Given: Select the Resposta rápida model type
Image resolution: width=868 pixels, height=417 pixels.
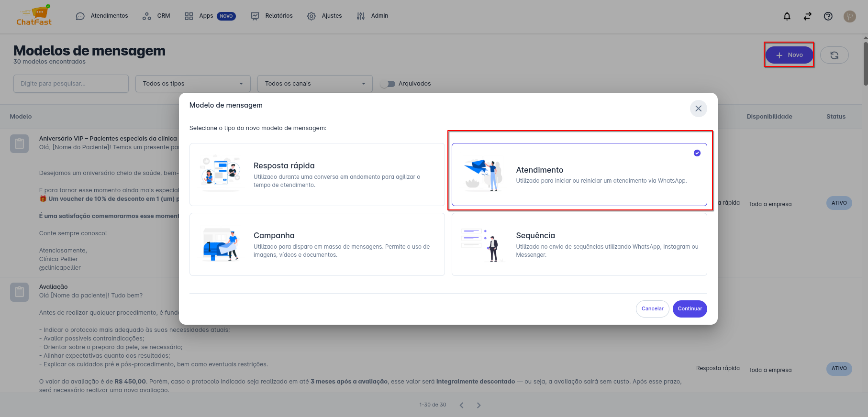Looking at the screenshot, I should [x=317, y=175].
